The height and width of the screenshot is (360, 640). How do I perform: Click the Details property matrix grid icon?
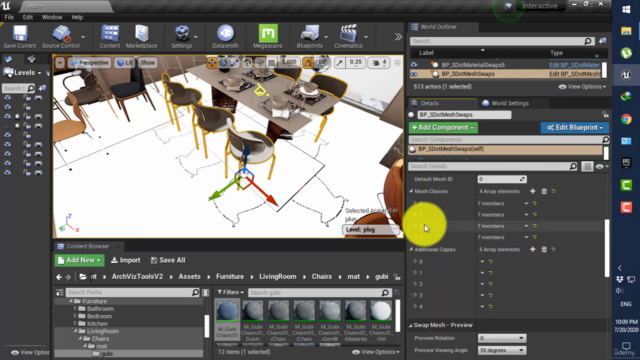pos(587,166)
